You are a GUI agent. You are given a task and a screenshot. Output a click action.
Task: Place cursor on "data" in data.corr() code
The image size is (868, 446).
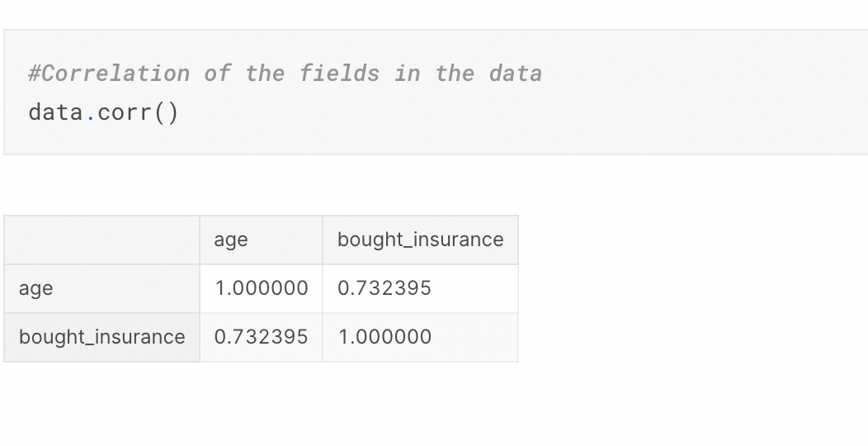click(x=55, y=112)
